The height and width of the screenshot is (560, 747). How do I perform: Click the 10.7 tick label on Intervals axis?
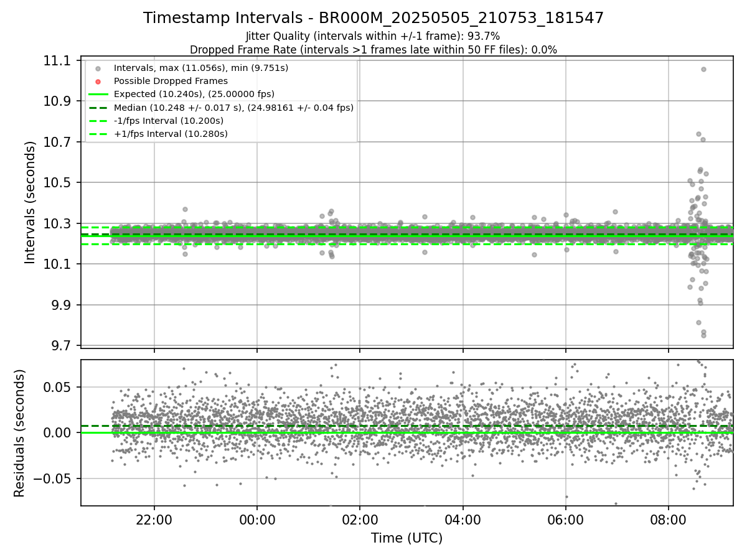[x=57, y=142]
